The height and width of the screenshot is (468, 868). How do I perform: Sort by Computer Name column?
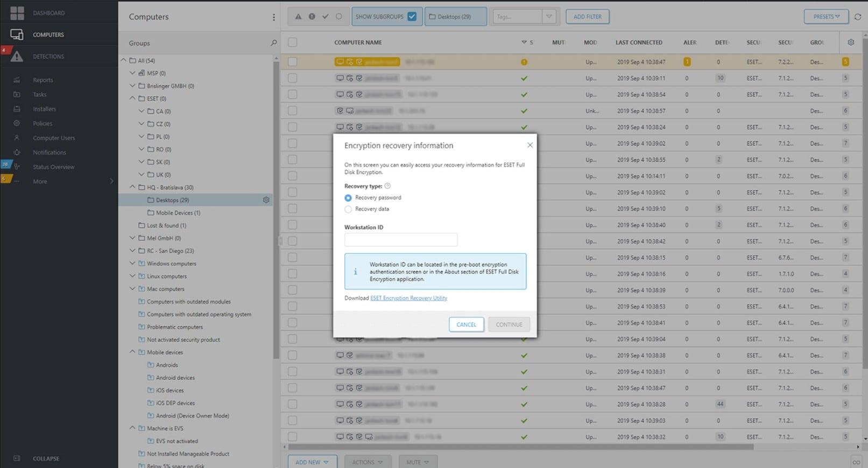pos(358,42)
